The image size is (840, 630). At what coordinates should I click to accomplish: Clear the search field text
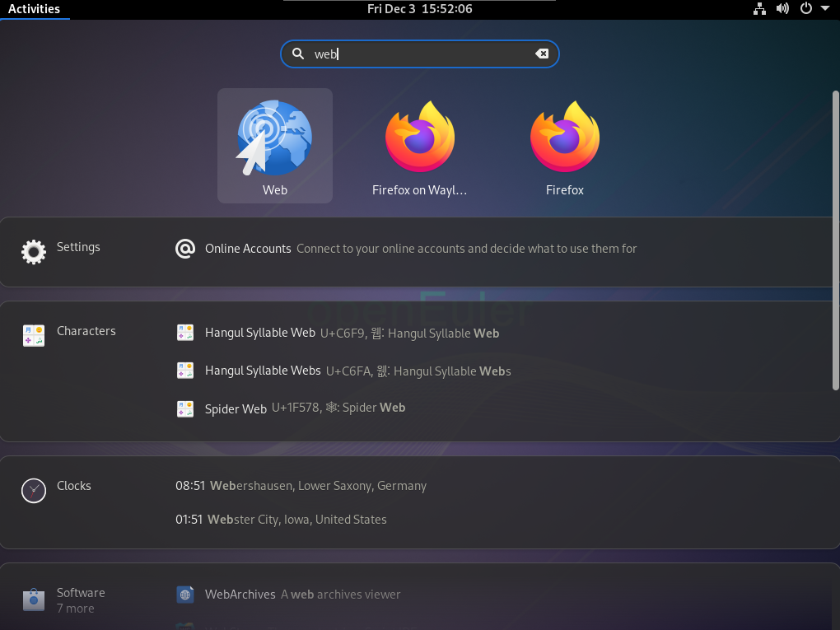pyautogui.click(x=542, y=54)
